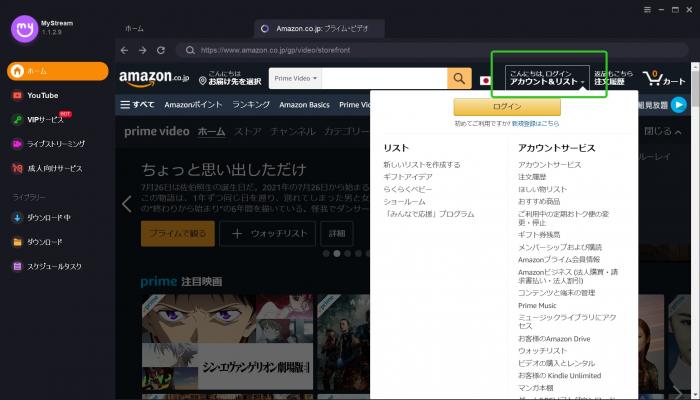This screenshot has width=700, height=400.
Task: Open the シン・エヴァンゲリオン劇場版 thumbnail
Action: 228,342
